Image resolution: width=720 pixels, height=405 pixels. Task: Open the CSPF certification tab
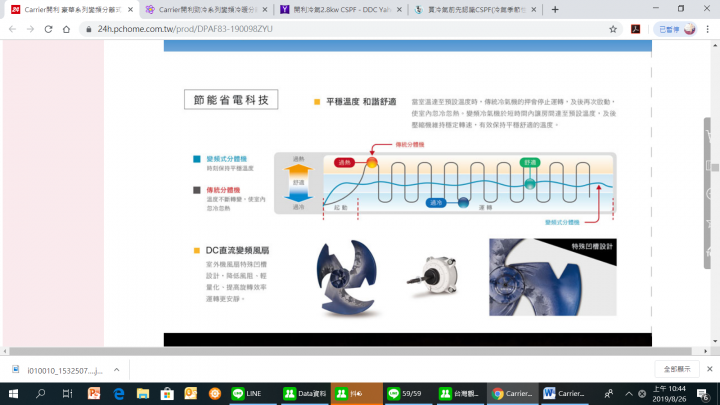click(476, 9)
